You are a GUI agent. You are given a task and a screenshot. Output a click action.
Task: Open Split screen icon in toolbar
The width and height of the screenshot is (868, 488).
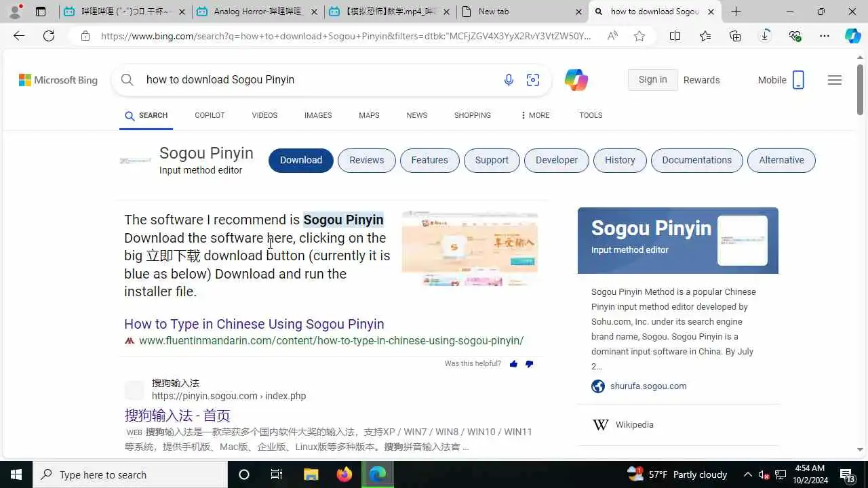[675, 36]
